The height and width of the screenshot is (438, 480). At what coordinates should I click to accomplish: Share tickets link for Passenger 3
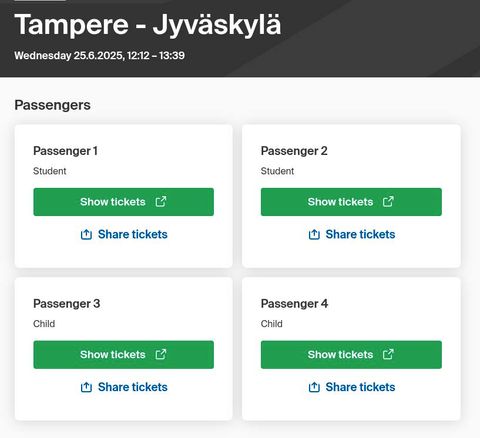[124, 387]
